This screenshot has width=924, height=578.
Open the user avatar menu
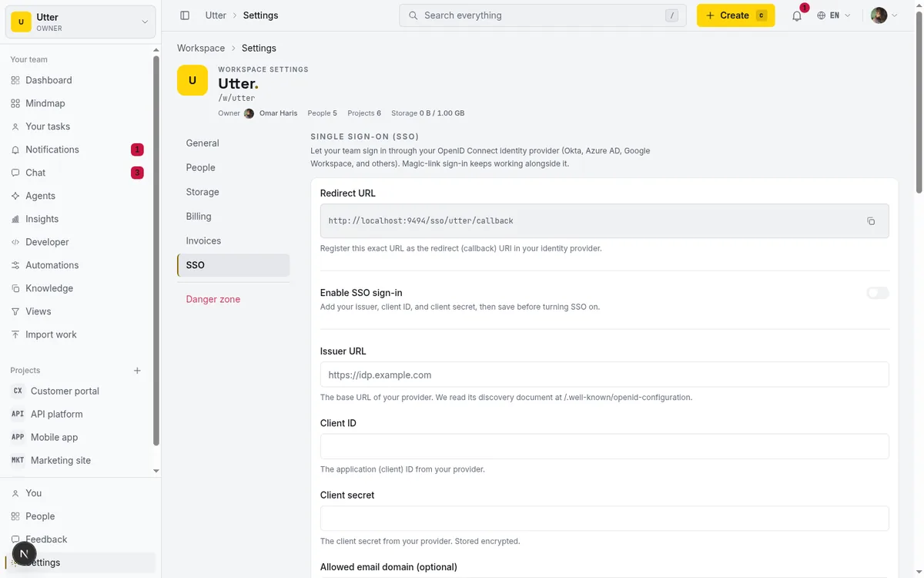[x=884, y=15]
